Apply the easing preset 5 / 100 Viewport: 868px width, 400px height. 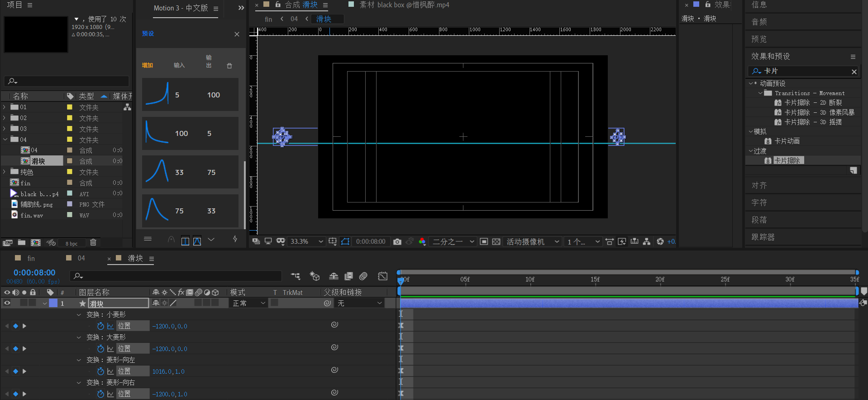pos(190,94)
